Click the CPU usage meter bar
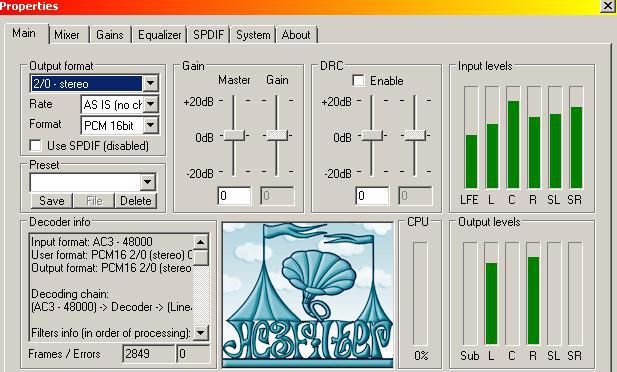617x372 pixels. click(420, 294)
